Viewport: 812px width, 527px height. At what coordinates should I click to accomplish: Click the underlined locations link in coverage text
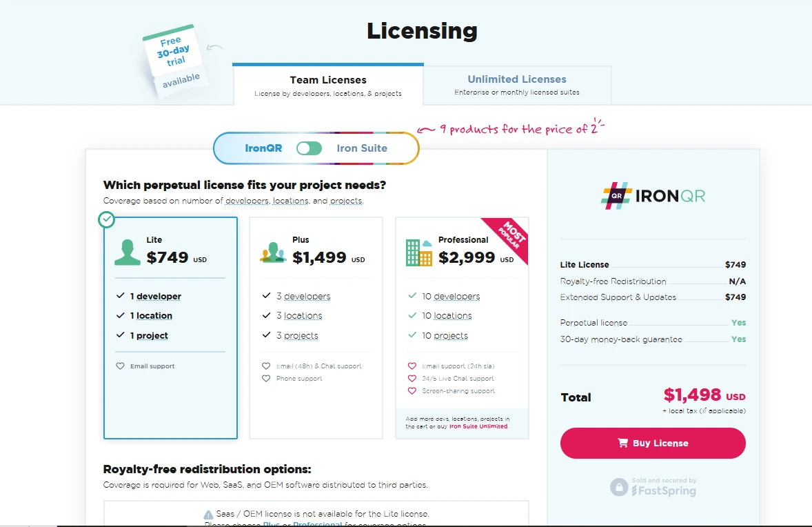click(290, 201)
